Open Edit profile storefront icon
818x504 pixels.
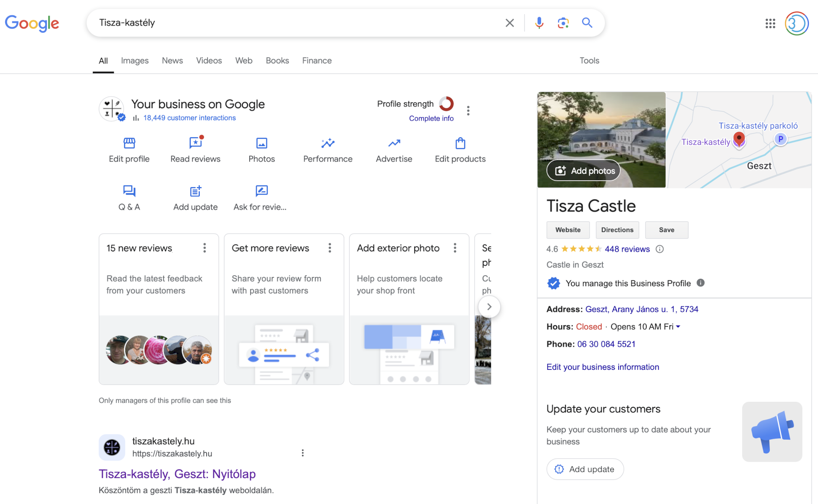click(129, 143)
